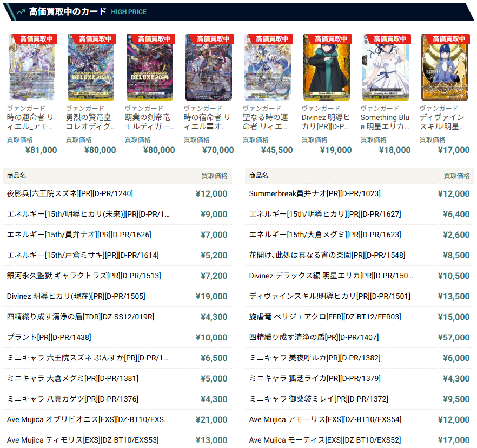
Task: Click the ¥8,500 price in table
Action: [x=456, y=255]
